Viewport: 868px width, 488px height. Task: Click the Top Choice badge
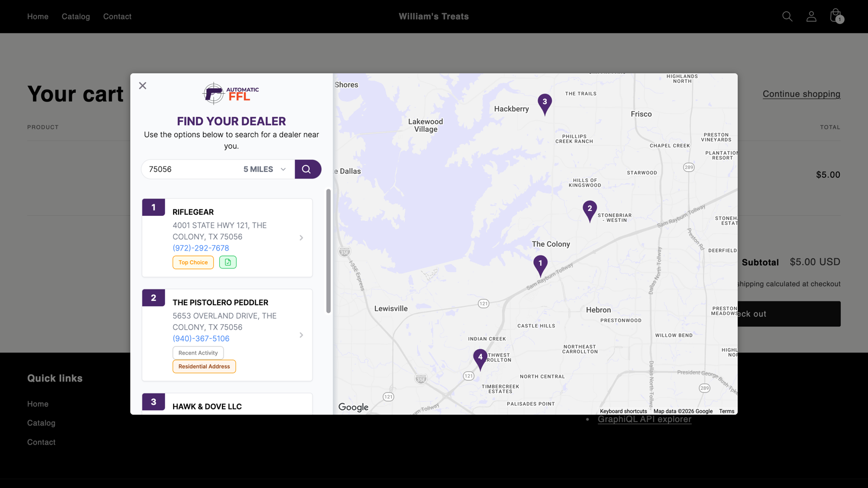pos(193,262)
